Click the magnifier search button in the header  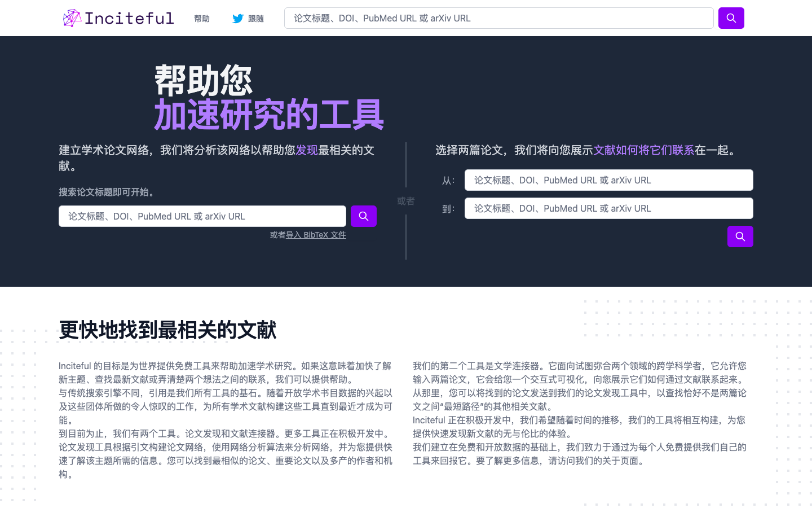tap(731, 17)
